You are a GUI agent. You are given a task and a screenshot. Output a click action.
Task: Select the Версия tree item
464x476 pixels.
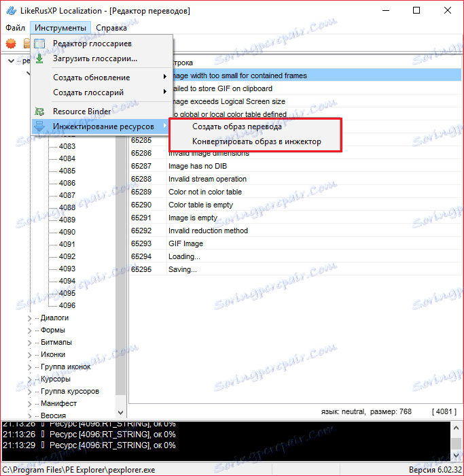[53, 415]
